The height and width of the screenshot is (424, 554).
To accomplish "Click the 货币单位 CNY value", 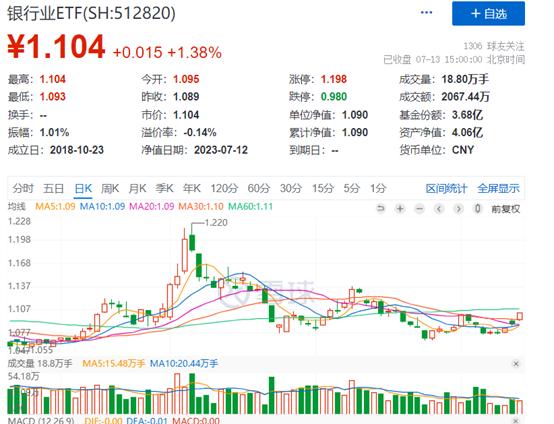I will (462, 150).
